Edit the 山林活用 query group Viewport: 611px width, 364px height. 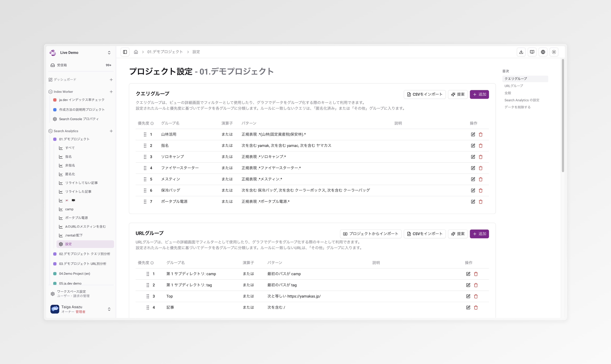[473, 134]
